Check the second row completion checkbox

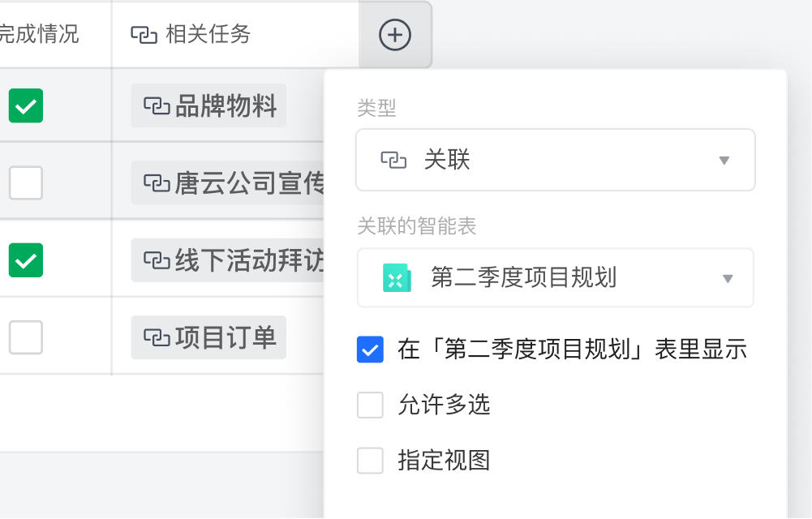(26, 182)
